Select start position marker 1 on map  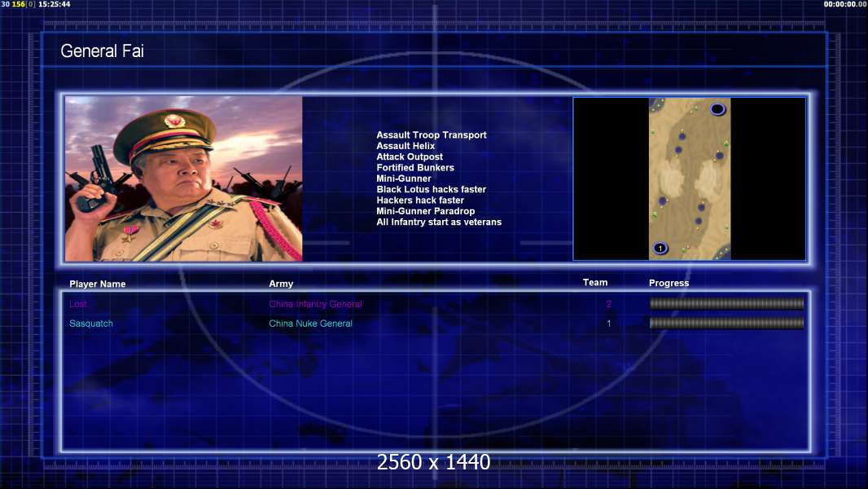pos(660,248)
